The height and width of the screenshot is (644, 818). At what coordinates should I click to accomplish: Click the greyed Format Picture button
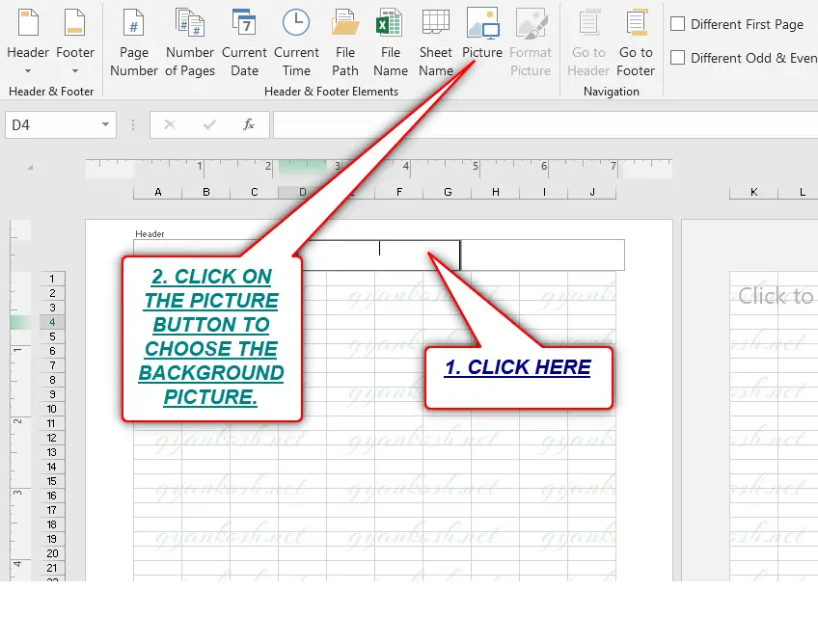click(x=530, y=41)
